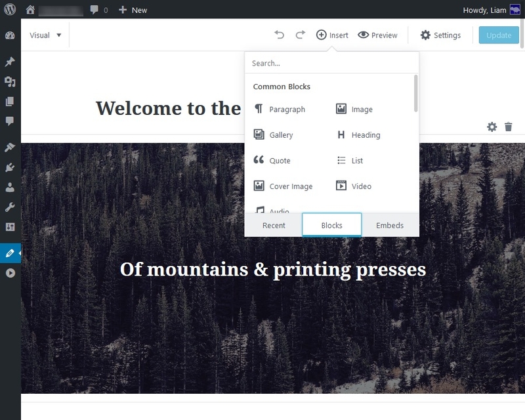Open Tools wrench sidebar icon
525x420 pixels.
10,207
